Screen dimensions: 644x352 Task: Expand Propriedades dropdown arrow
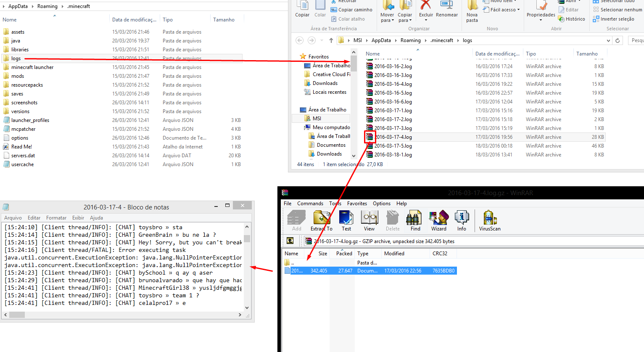tap(541, 20)
